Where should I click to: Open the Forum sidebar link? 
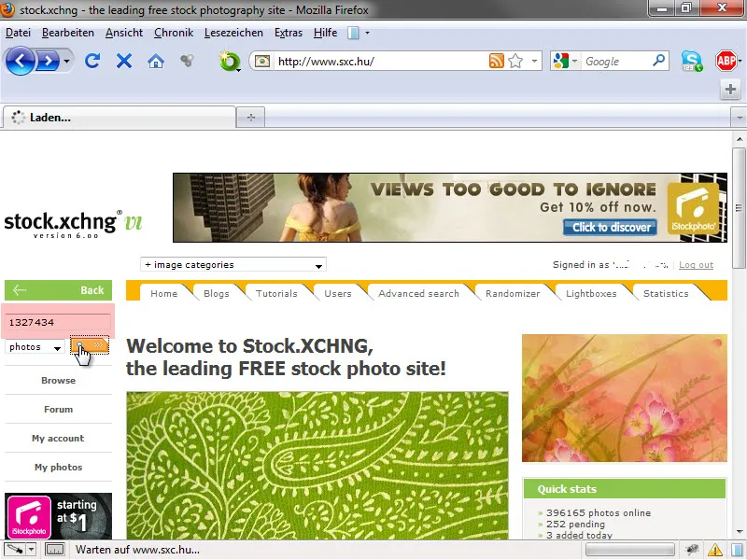click(x=58, y=410)
